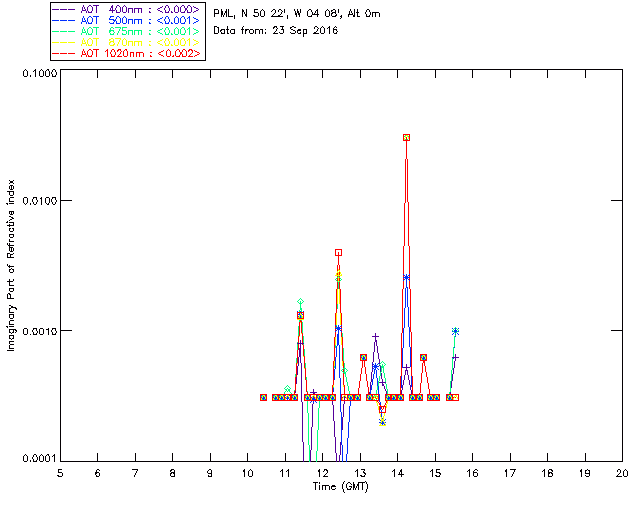The height and width of the screenshot is (512, 640).
Task: Click the x-axis tick label 12
Action: click(323, 473)
